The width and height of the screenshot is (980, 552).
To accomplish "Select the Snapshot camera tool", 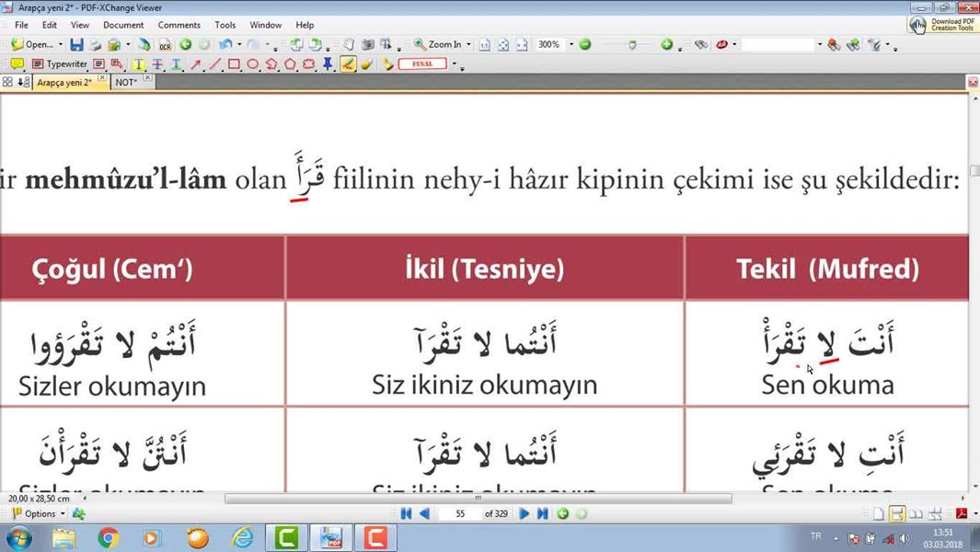I will click(x=368, y=45).
